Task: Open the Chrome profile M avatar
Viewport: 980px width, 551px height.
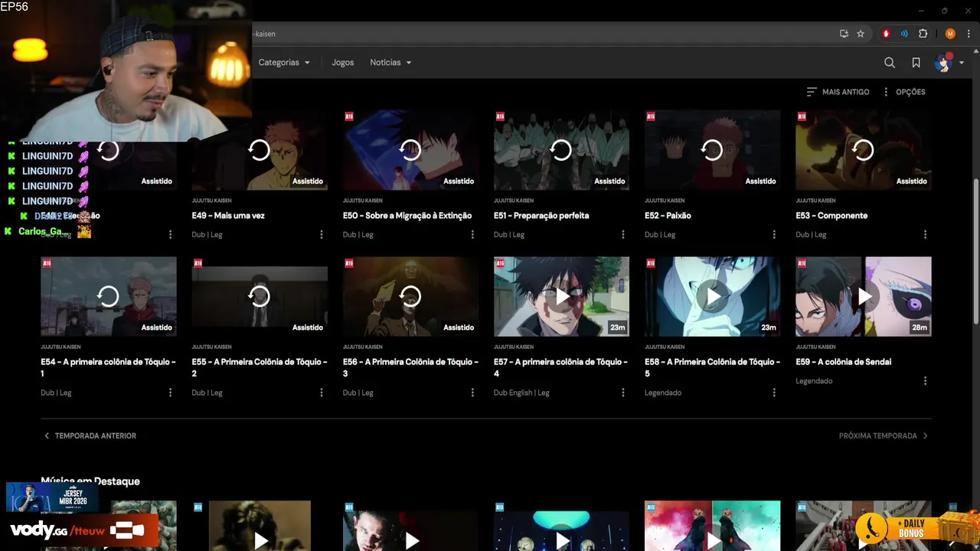Action: click(x=950, y=34)
